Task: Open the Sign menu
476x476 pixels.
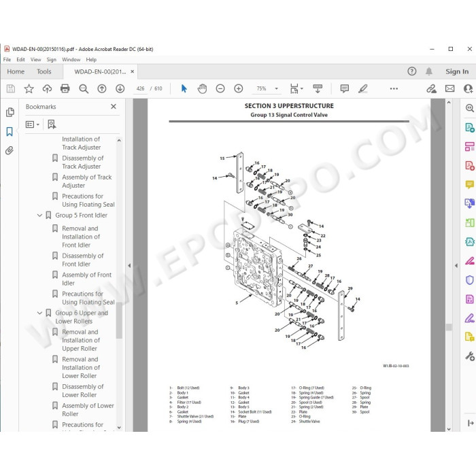Action: point(51,60)
